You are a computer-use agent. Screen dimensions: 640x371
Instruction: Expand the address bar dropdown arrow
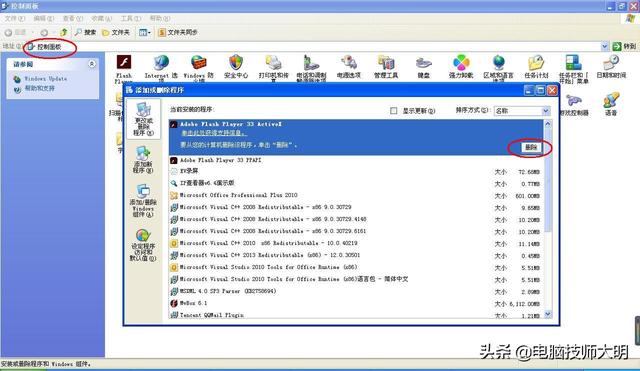[x=604, y=47]
